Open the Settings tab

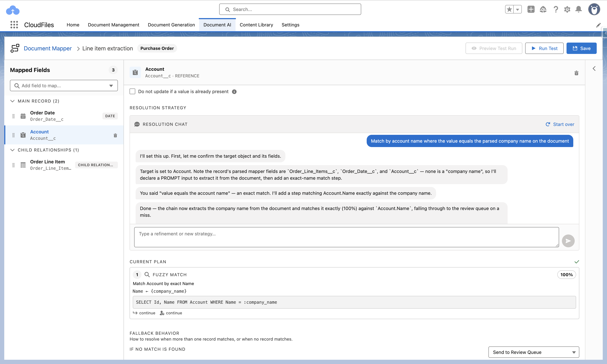pos(290,25)
